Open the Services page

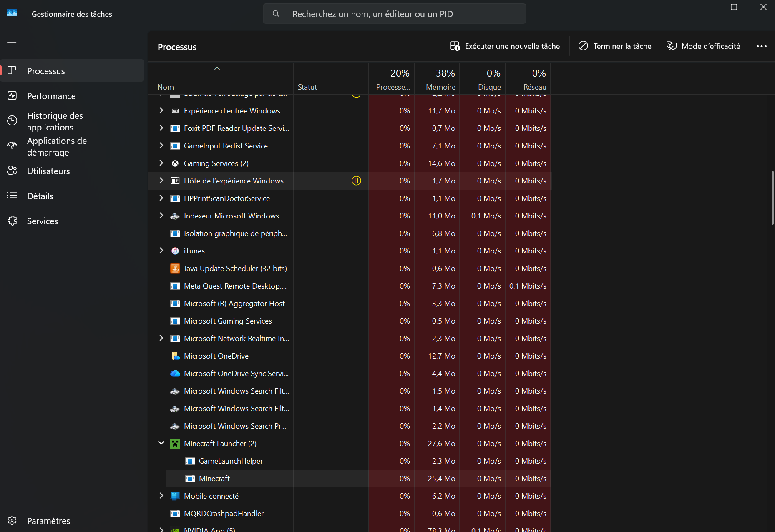[x=73, y=221]
